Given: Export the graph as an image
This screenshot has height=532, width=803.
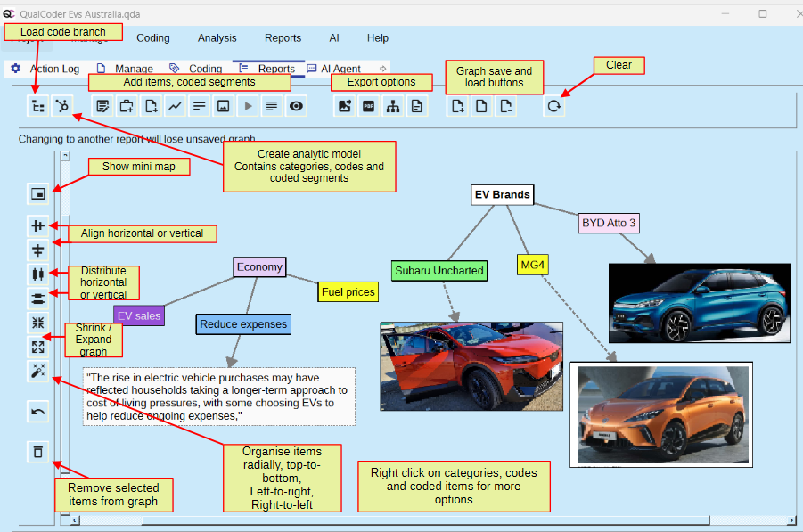Looking at the screenshot, I should pyautogui.click(x=345, y=106).
